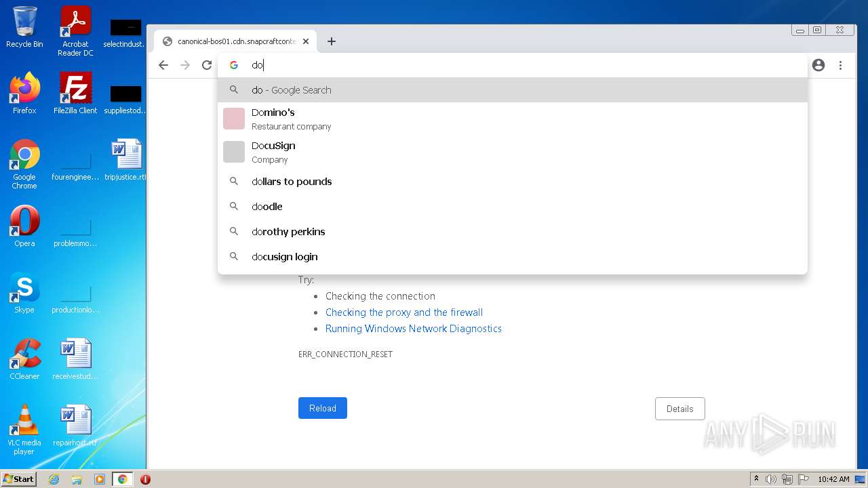This screenshot has height=488, width=868.
Task: Open Action Center flag tray icon
Action: click(x=804, y=479)
